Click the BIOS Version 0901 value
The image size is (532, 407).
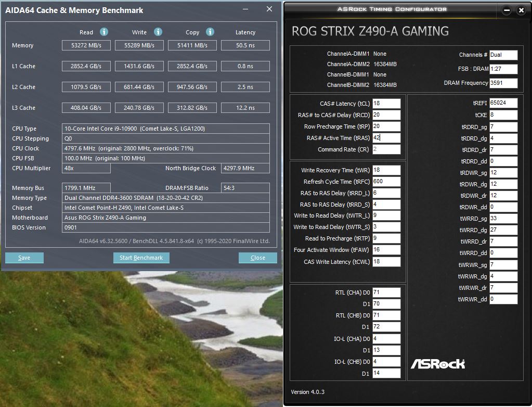coord(166,227)
